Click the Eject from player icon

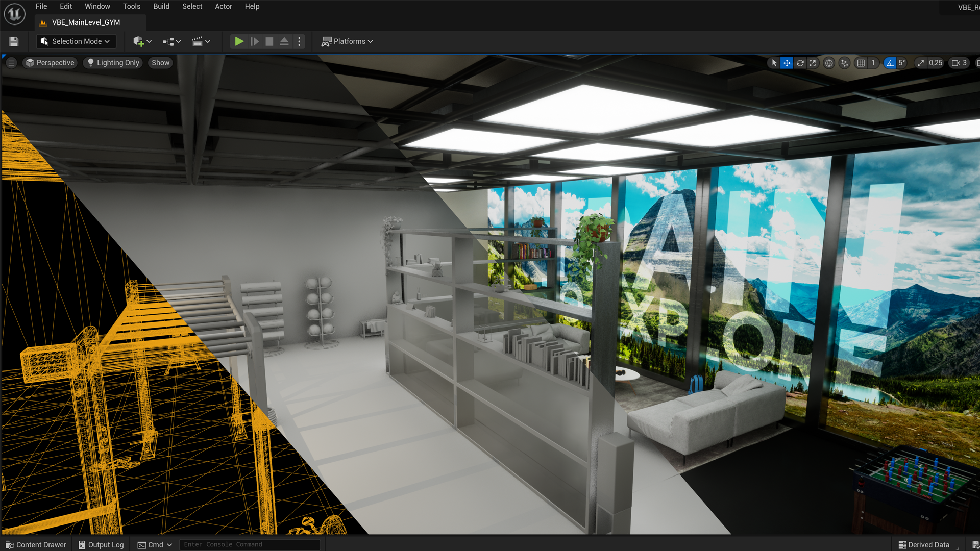pyautogui.click(x=284, y=41)
